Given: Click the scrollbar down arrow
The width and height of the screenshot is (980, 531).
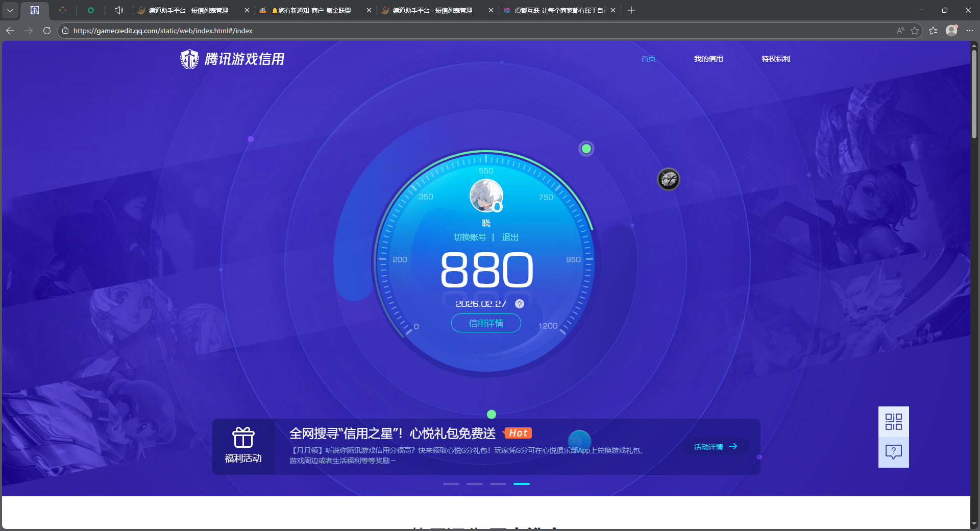Looking at the screenshot, I should tap(974, 524).
